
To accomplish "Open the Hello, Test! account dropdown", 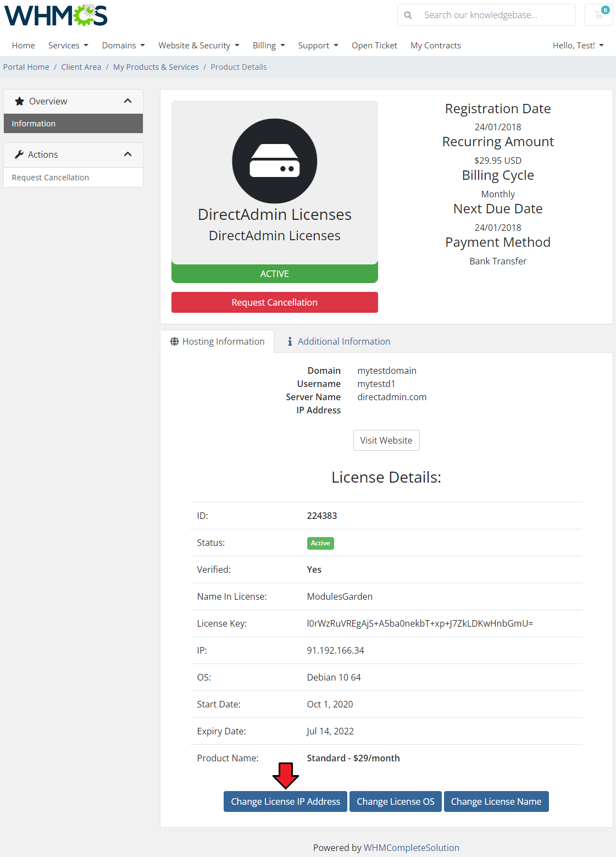I will [578, 46].
